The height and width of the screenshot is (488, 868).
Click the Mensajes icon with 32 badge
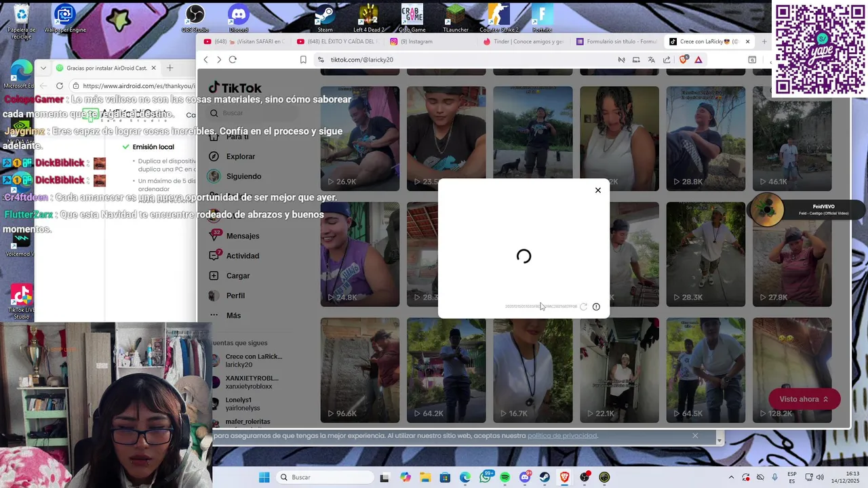[215, 235]
